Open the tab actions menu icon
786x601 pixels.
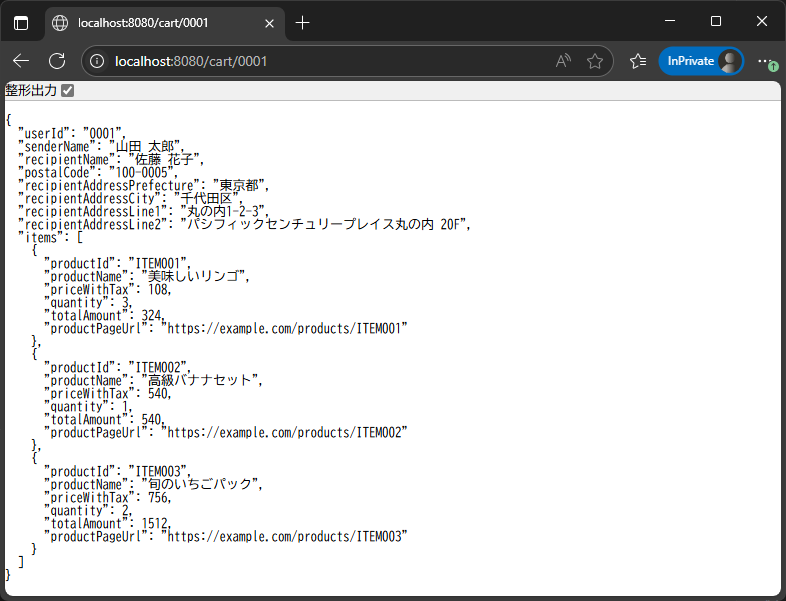click(21, 23)
